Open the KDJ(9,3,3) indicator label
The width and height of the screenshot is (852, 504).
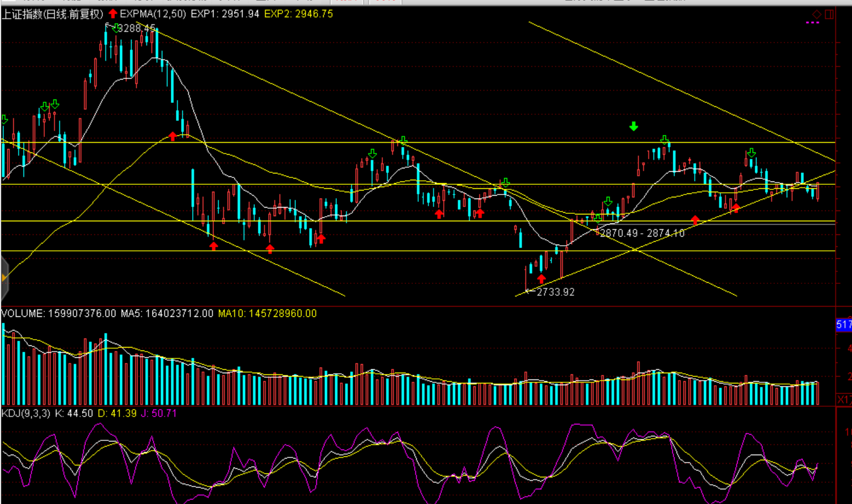26,414
